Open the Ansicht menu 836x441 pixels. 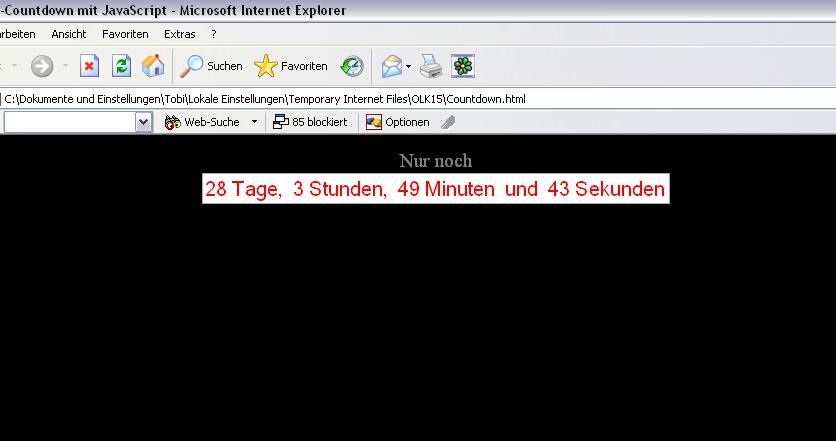click(69, 34)
